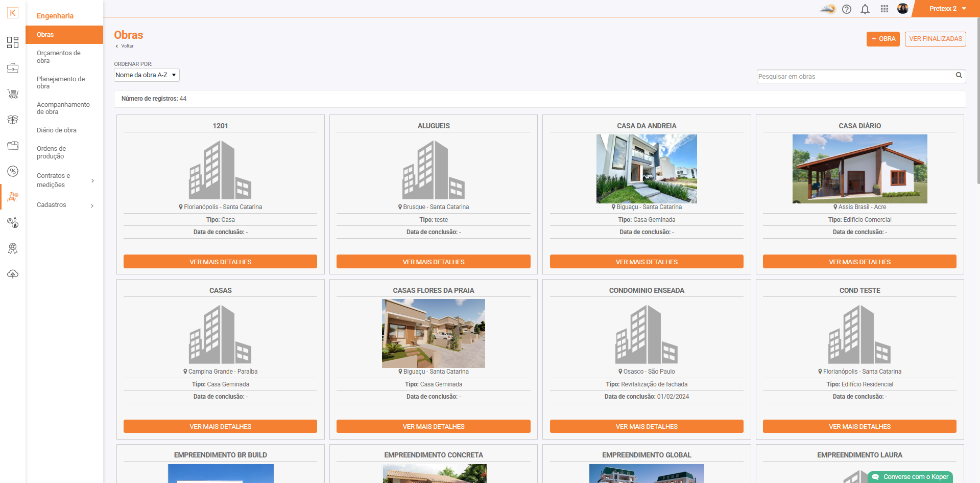The height and width of the screenshot is (483, 980).
Task: Open the dashboard grid icon in sidebar
Action: (x=13, y=42)
